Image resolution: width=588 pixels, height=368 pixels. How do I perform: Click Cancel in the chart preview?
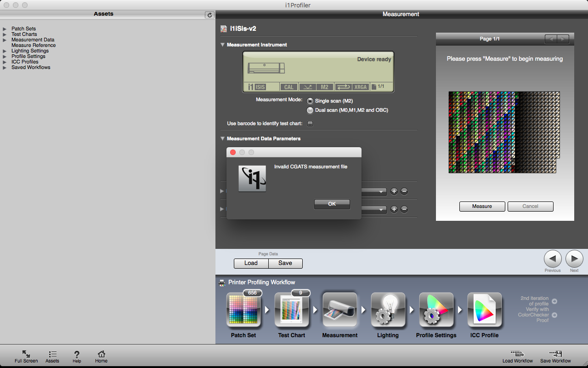pyautogui.click(x=531, y=207)
